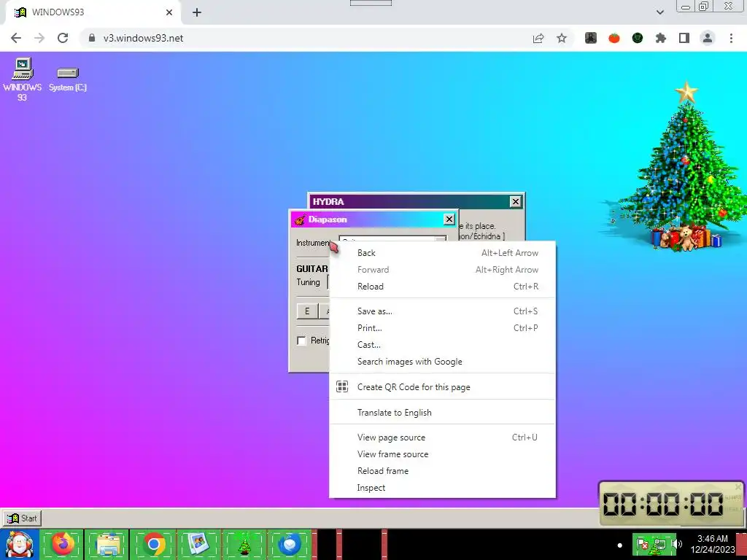The image size is (747, 560).
Task: Open File Explorer from the taskbar
Action: [x=108, y=544]
